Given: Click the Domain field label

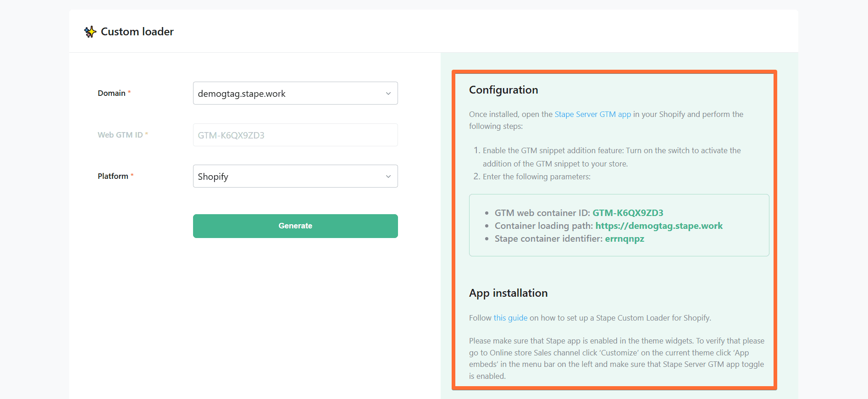Looking at the screenshot, I should pyautogui.click(x=111, y=93).
